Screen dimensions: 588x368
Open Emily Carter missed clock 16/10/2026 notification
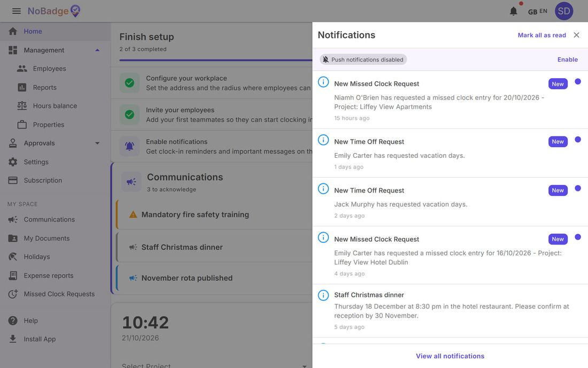450,255
